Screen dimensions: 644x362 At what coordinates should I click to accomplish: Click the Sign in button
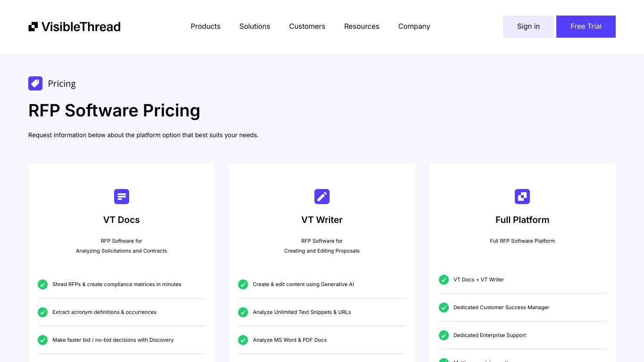(x=528, y=26)
